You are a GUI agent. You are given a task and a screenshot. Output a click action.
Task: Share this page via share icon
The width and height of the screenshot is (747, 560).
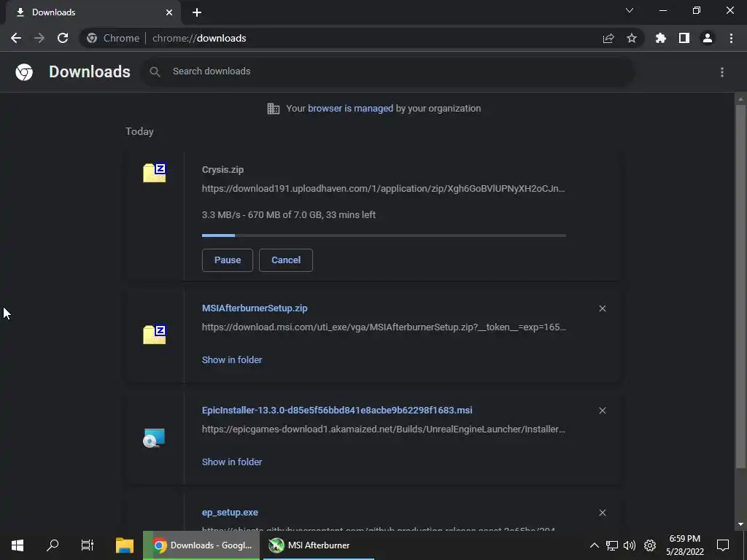[608, 39]
